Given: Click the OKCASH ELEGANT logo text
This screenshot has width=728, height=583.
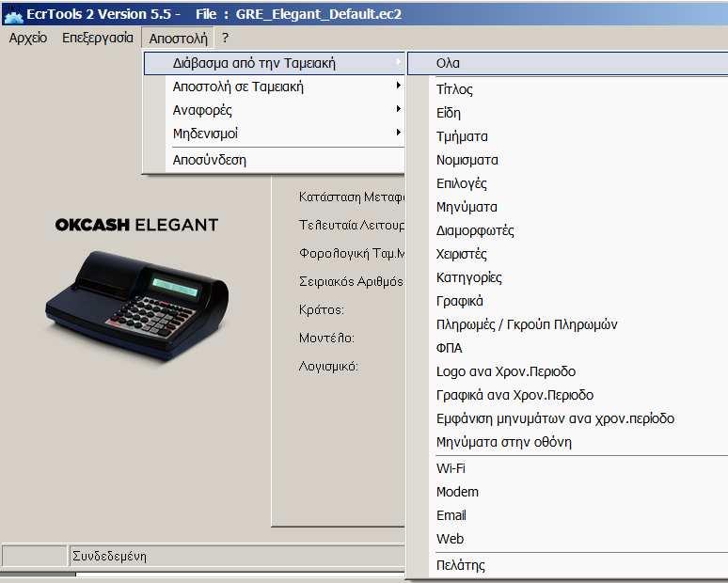Looking at the screenshot, I should click(136, 225).
